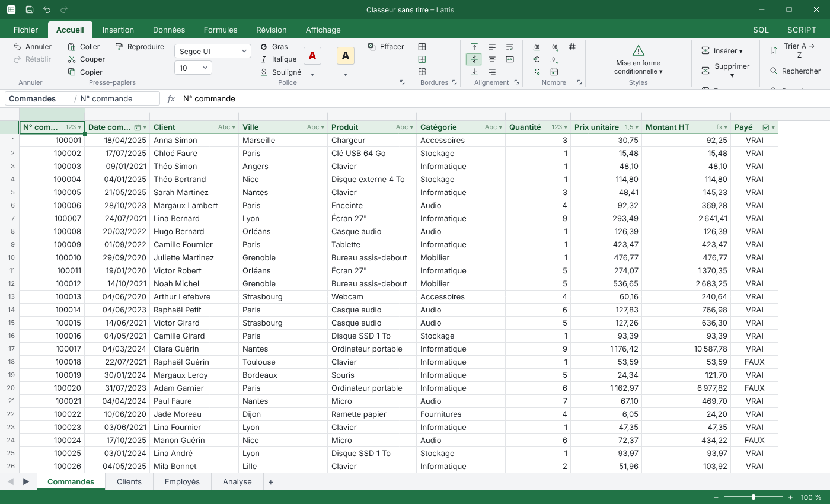Screen dimensions: 830x504
Task: Open the Alignement group dialog launcher
Action: 516,82
